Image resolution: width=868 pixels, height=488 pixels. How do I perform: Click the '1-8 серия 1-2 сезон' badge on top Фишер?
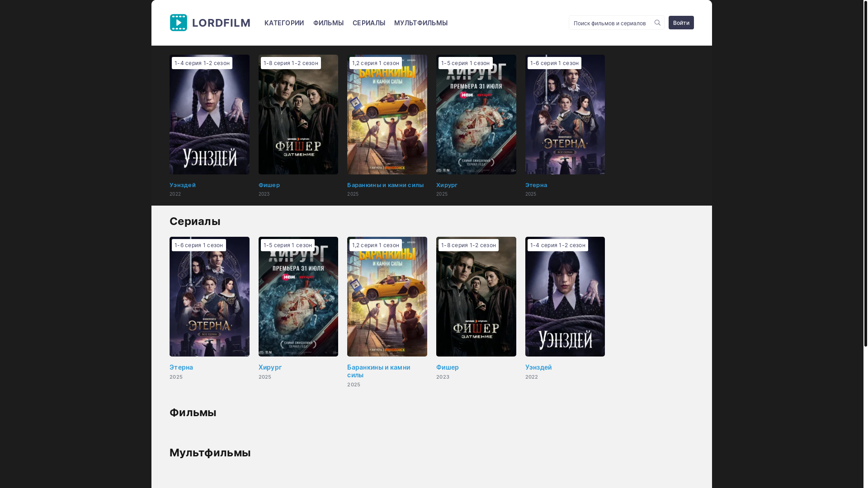(291, 63)
